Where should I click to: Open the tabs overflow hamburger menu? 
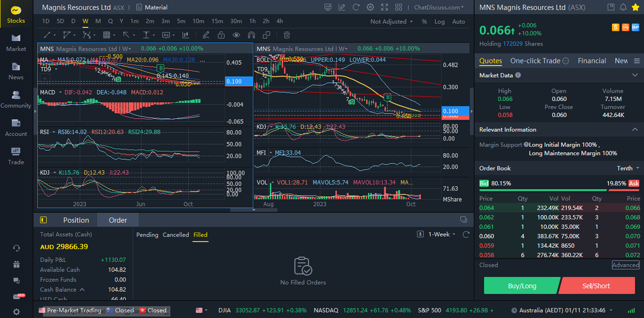click(x=637, y=61)
